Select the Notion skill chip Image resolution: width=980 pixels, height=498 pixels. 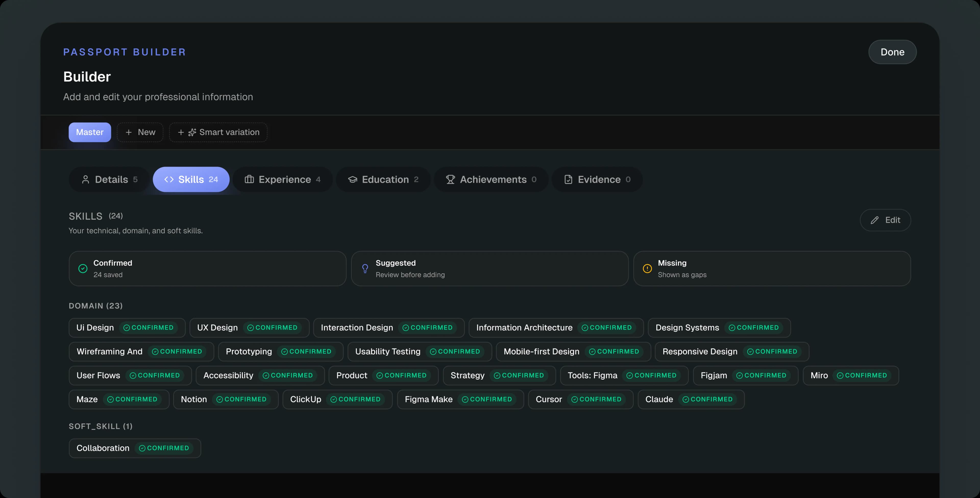point(226,400)
